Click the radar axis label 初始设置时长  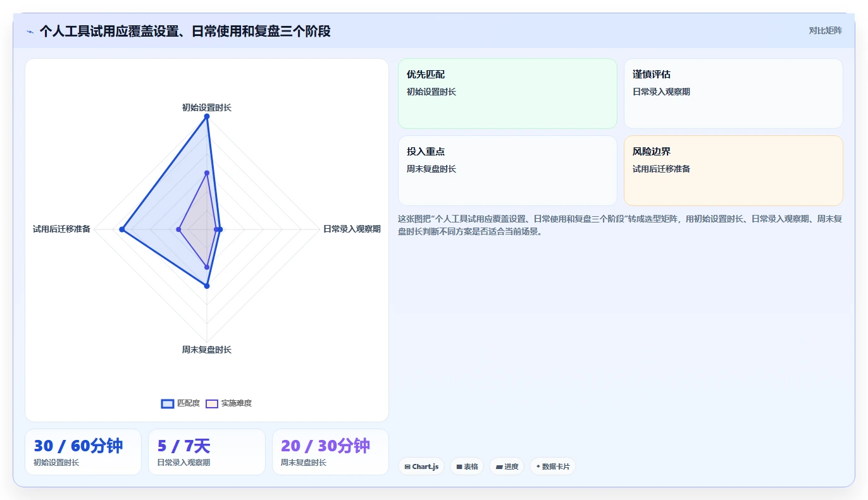[207, 107]
